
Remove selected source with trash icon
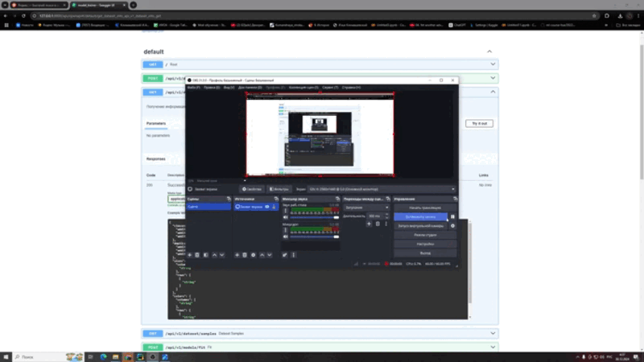[246, 255]
